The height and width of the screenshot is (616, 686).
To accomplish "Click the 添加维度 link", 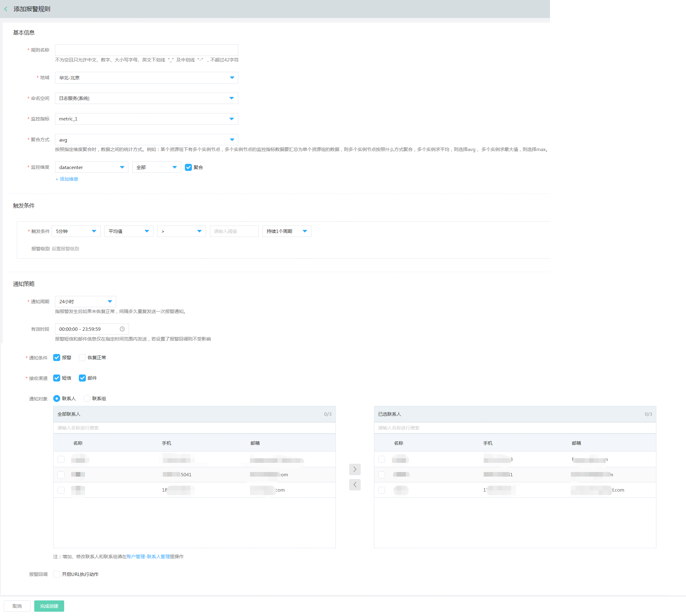I will [x=67, y=179].
